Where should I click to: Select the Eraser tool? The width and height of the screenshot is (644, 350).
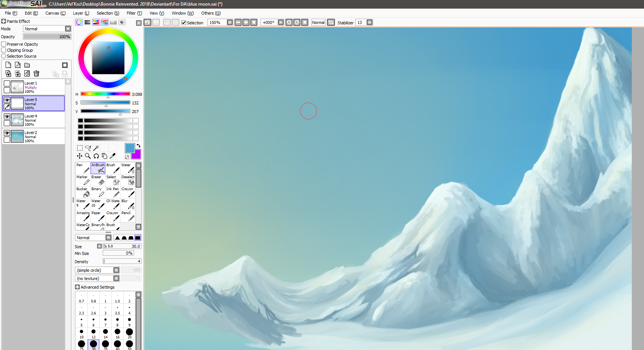pos(98,180)
